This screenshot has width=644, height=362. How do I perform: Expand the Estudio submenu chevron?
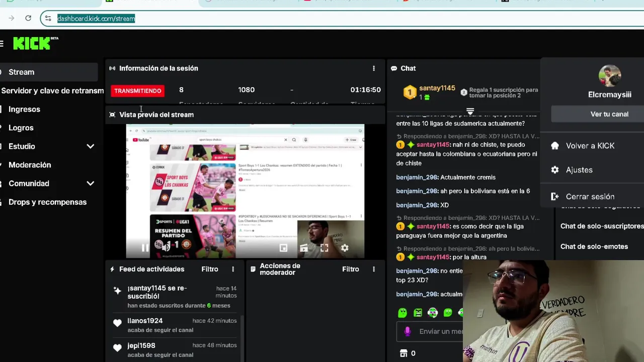[91, 146]
